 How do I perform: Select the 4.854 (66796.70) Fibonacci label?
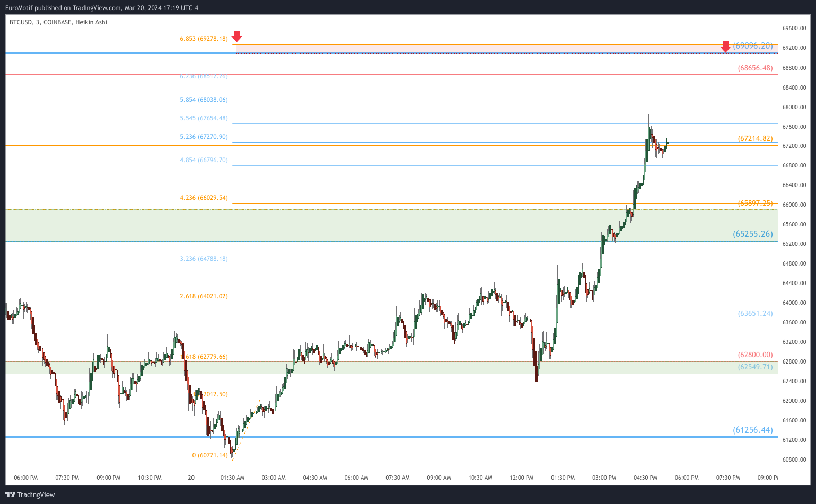204,160
